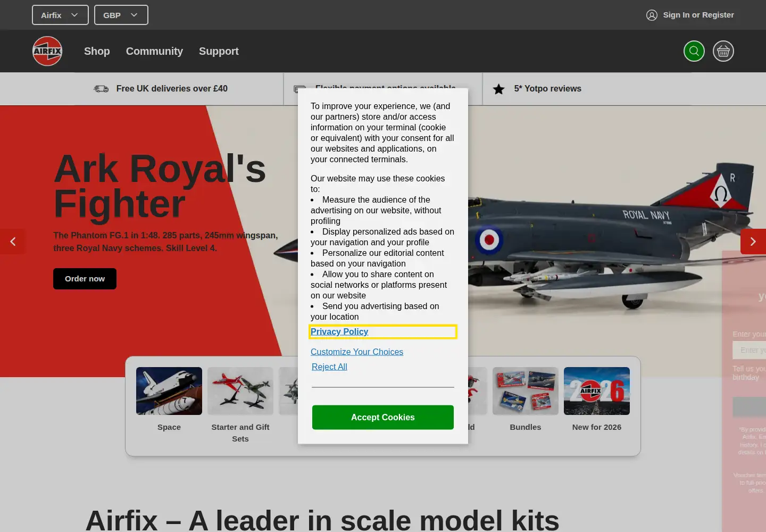Click 'Free UK deliveries over £40' text
The height and width of the screenshot is (532, 766).
click(x=172, y=89)
